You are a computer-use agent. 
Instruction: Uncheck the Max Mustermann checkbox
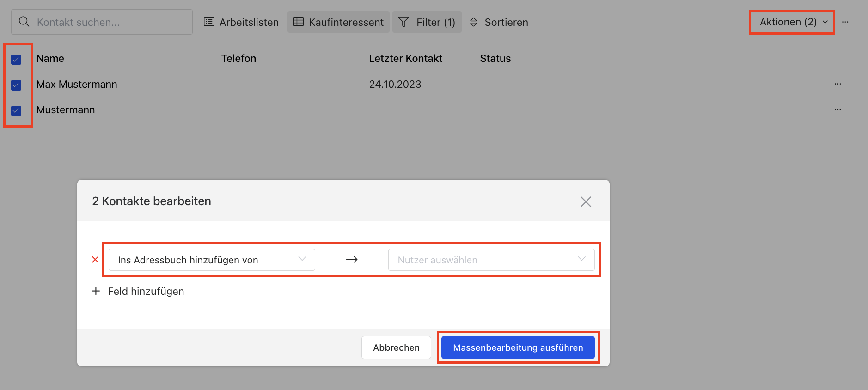point(16,85)
